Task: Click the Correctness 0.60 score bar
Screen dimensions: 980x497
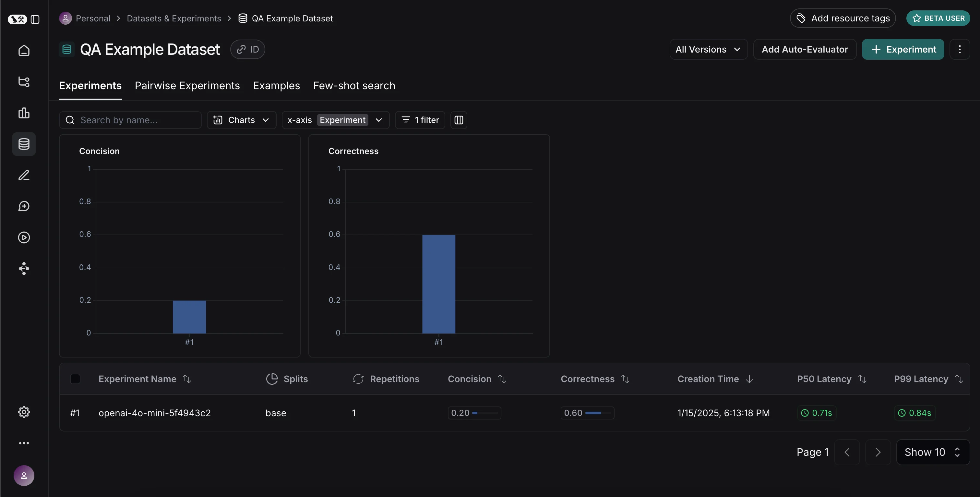Action: [x=587, y=413]
